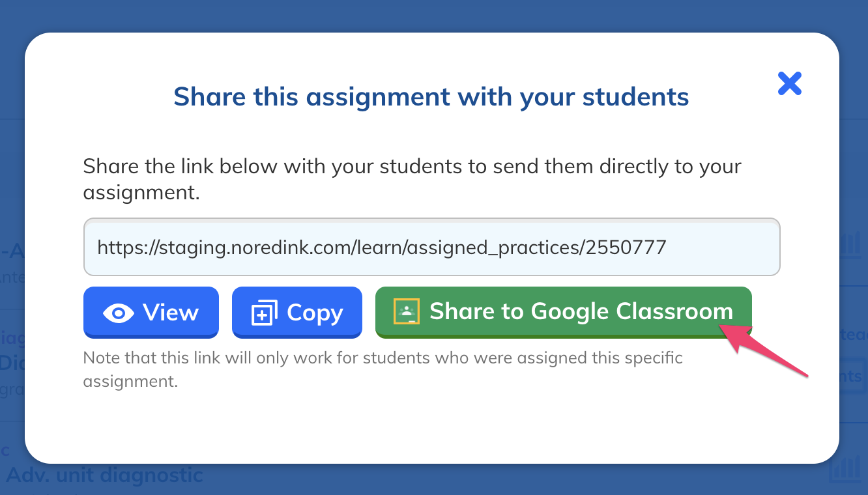Click the word 'assignment.' ending the instruction text

point(141,193)
